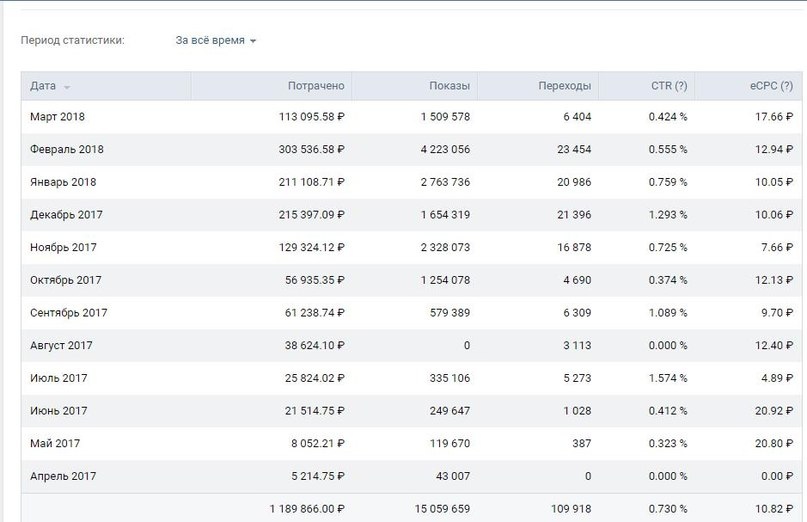The image size is (807, 522).
Task: Click the total spent 1 189 866.00 ₽ cell
Action: click(x=307, y=509)
